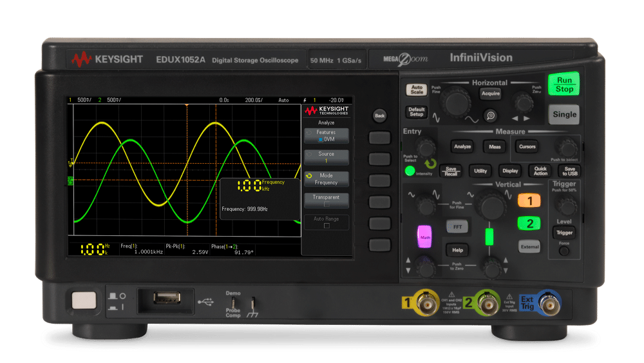
Task: Click the Trigger Level knob
Action: pyautogui.click(x=566, y=206)
